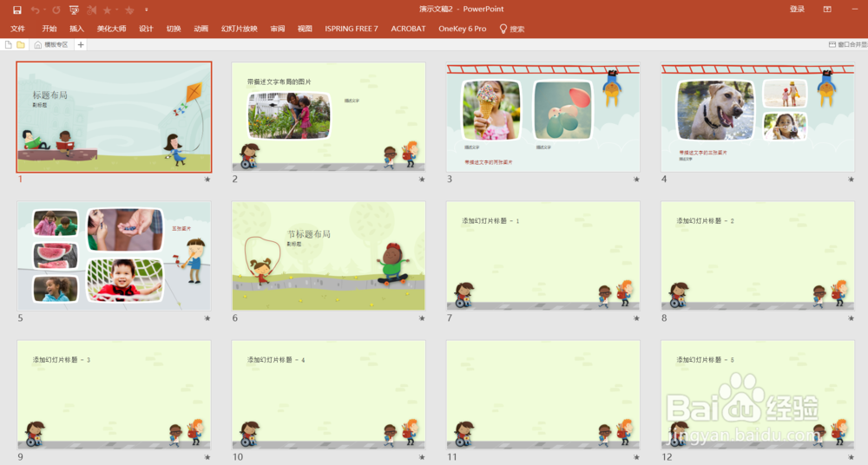The width and height of the screenshot is (868, 465).
Task: Open the 美化大师 ribbon tab
Action: pos(111,29)
